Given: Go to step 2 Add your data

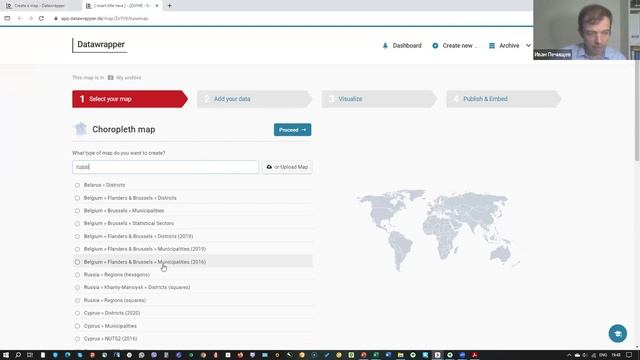Looking at the screenshot, I should (x=255, y=99).
